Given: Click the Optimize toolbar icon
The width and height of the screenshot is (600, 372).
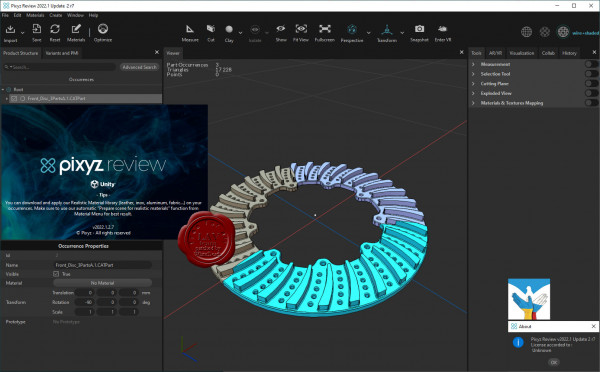Looking at the screenshot, I should (x=103, y=29).
